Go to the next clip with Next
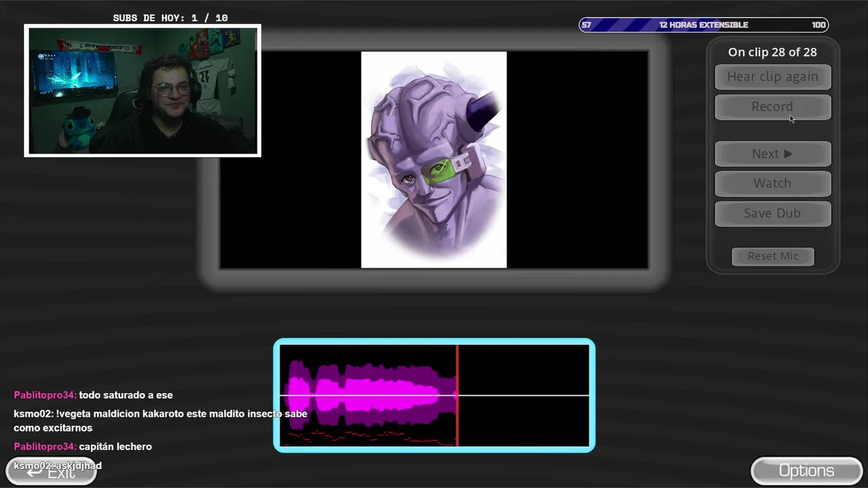The height and width of the screenshot is (488, 868). point(772,154)
